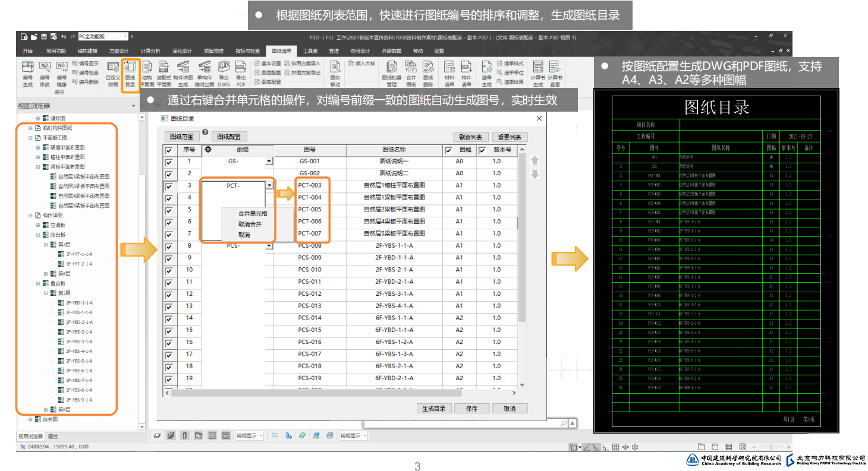Open the 编号生成 tool
868x471 pixels.
point(28,72)
